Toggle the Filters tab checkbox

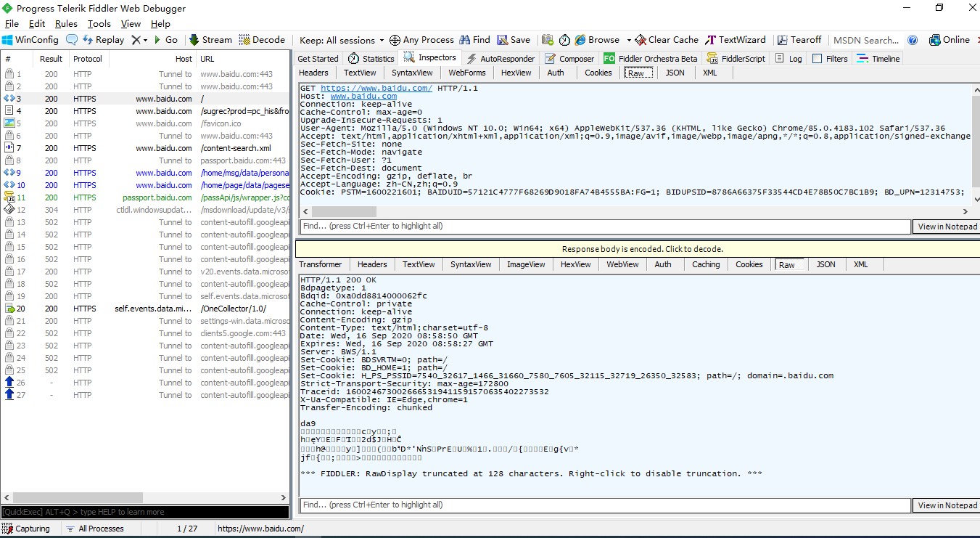818,59
